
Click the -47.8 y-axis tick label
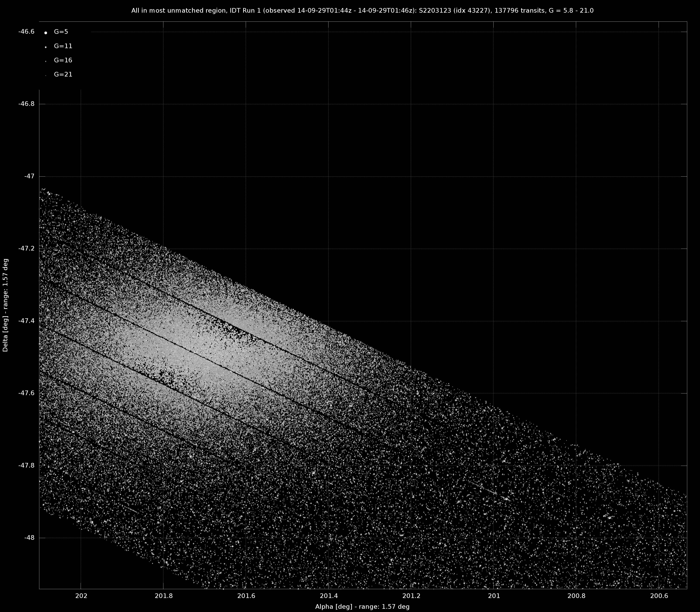point(26,465)
